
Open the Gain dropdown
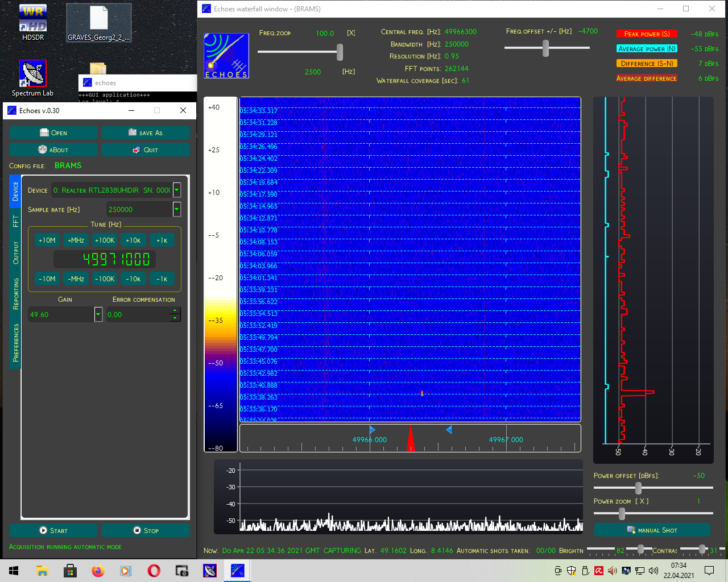click(98, 314)
